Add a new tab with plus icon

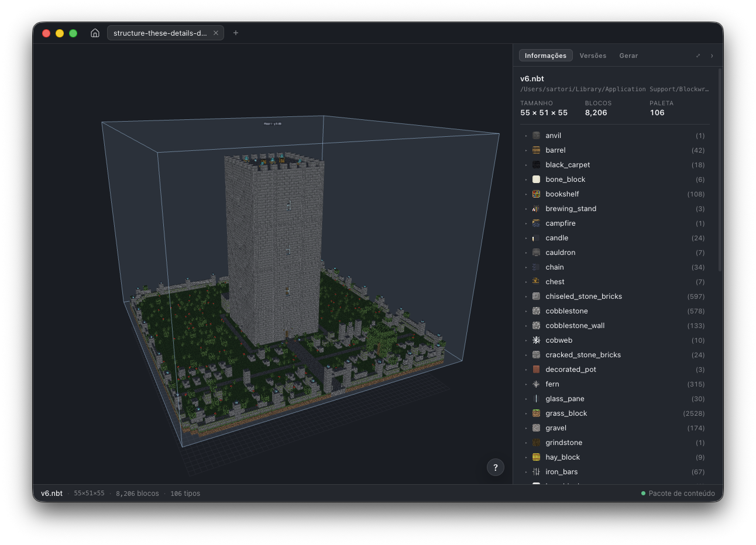tap(236, 33)
